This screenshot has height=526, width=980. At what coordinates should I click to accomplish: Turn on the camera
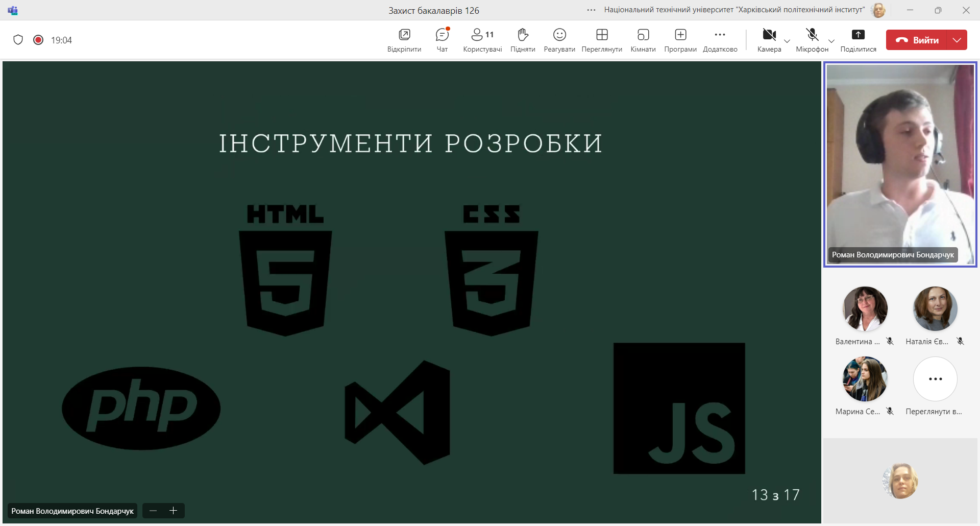click(x=769, y=40)
